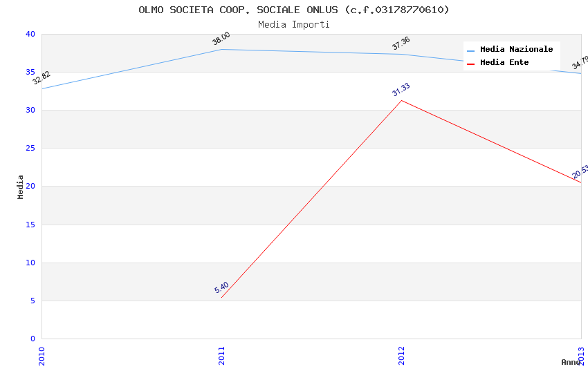Select the 40 y-axis tick label

tap(30, 34)
